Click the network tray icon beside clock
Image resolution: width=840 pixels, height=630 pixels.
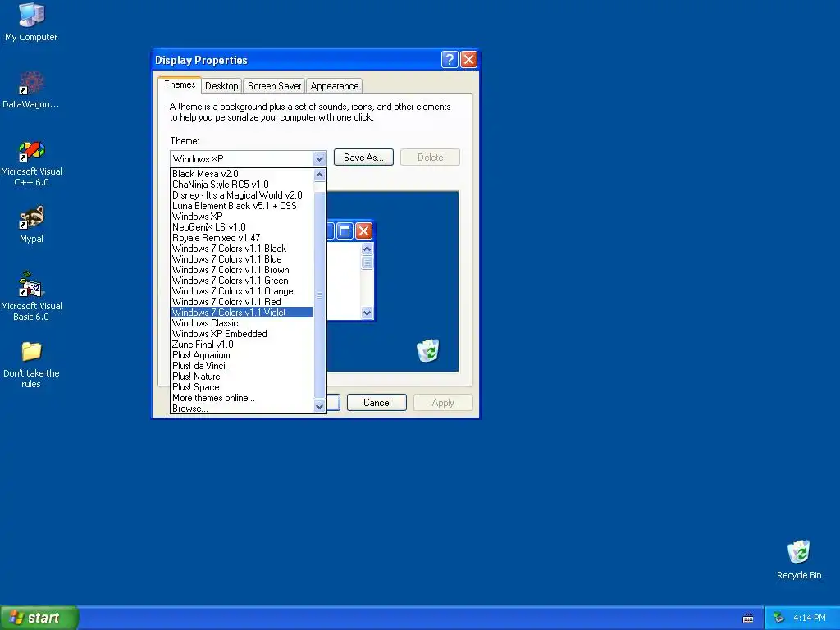(x=778, y=619)
